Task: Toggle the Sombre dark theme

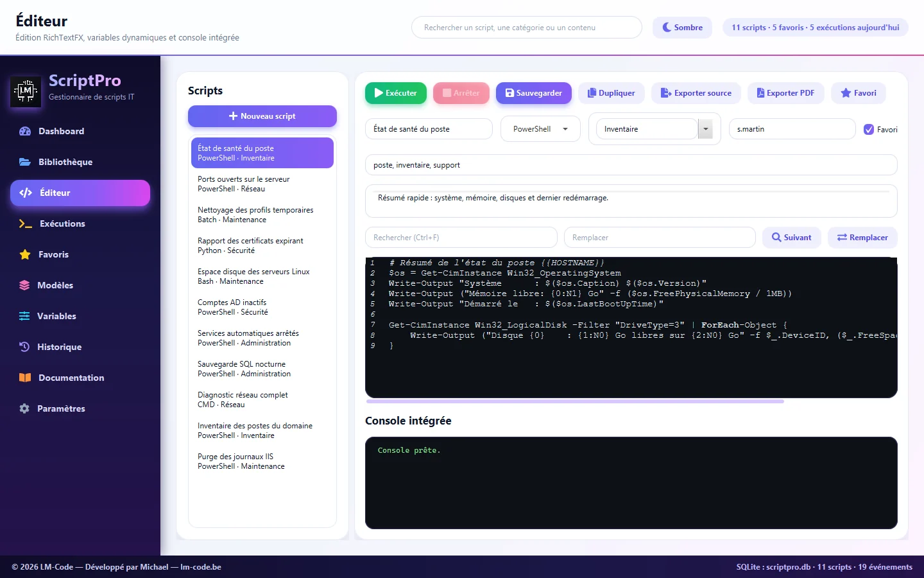Action: [x=682, y=28]
